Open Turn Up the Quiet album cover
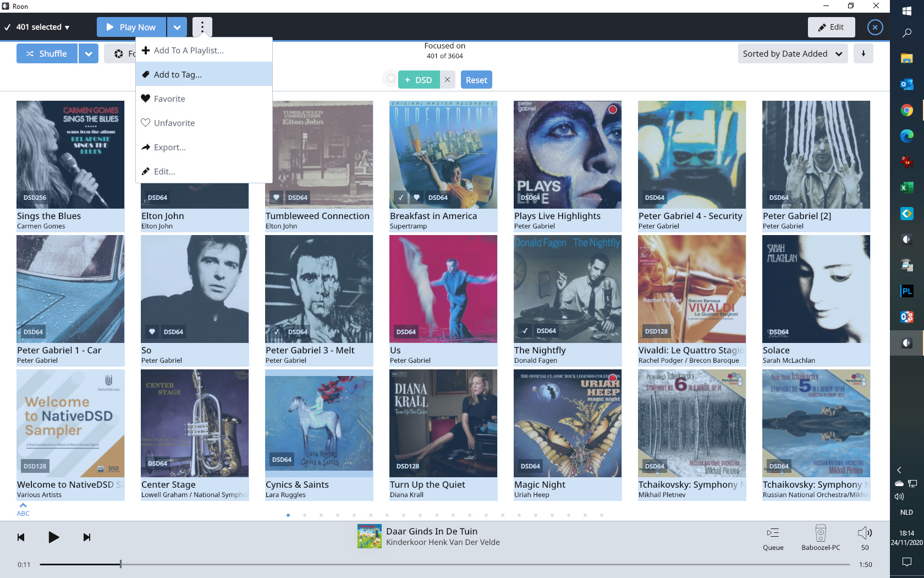The image size is (924, 578). coord(443,423)
